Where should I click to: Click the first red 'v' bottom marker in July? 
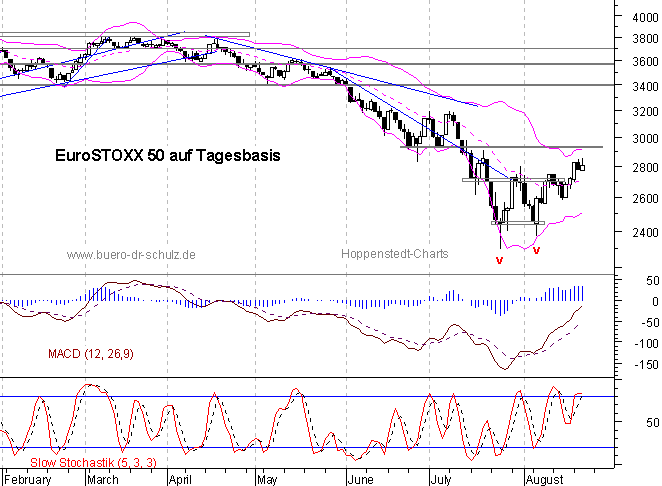click(x=499, y=260)
